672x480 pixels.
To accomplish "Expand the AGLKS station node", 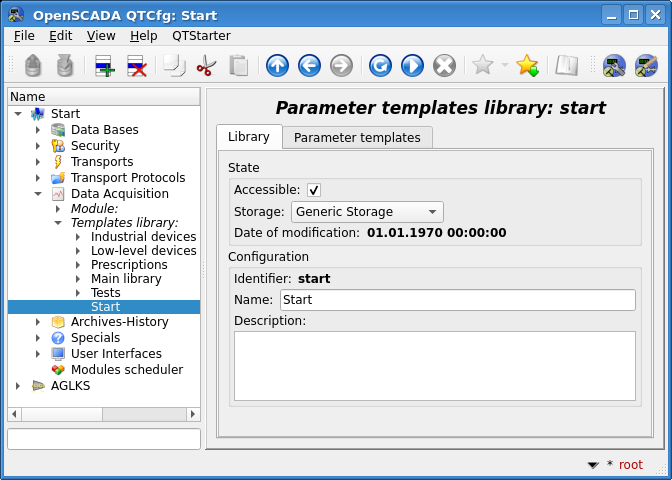I will (x=18, y=386).
